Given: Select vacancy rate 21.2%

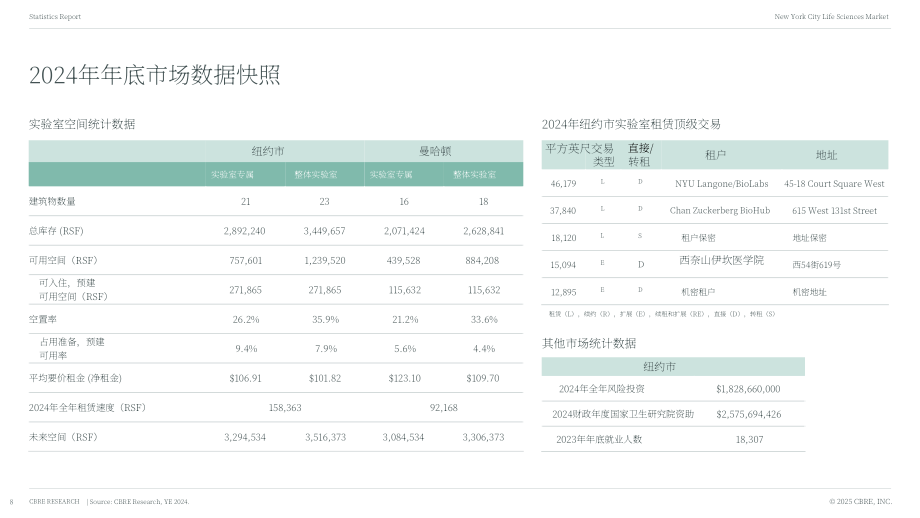Looking at the screenshot, I should pos(405,319).
